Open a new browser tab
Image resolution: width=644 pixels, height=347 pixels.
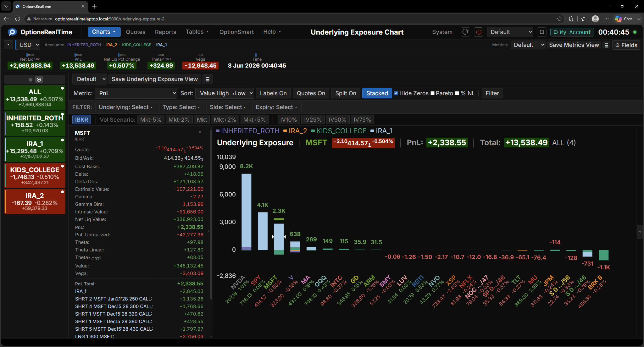(x=94, y=6)
